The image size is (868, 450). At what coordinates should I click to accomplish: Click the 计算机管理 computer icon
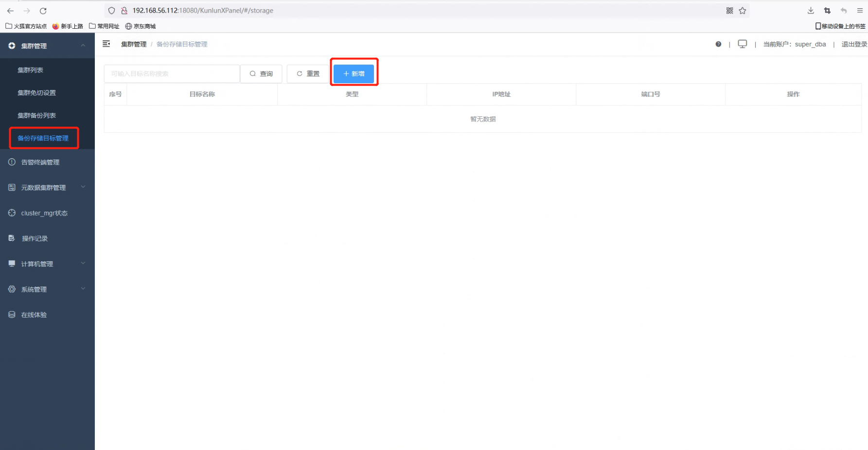pyautogui.click(x=12, y=263)
